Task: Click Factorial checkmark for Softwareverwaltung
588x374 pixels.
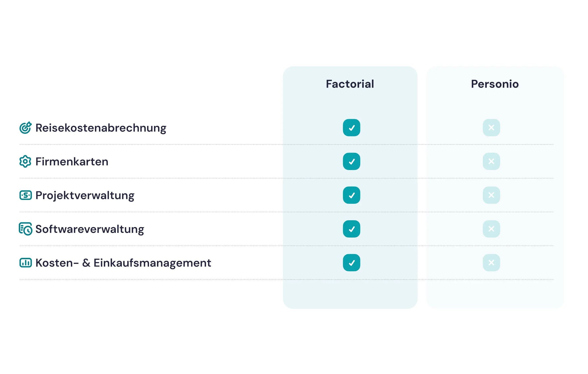Action: pos(351,229)
